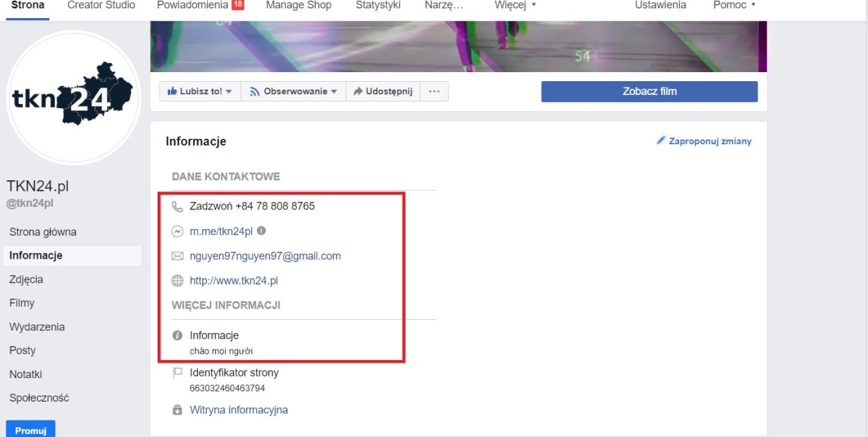This screenshot has height=437, width=868.
Task: Select Zdjęcia in the left sidebar
Action: pos(26,280)
